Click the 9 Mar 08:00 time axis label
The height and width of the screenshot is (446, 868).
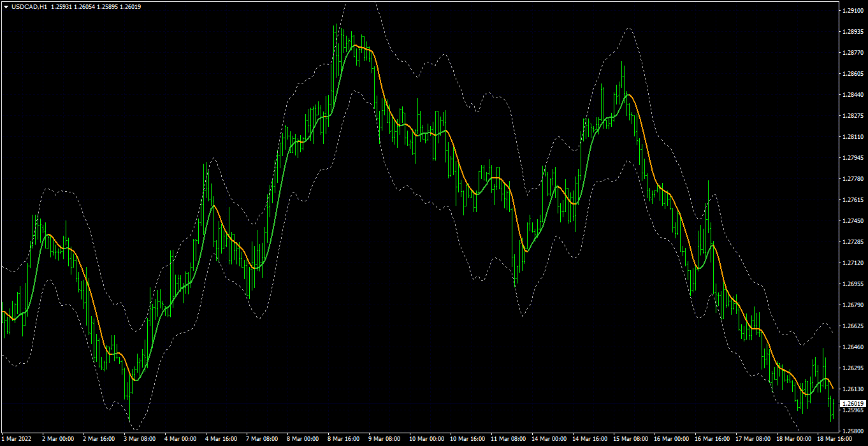tap(384, 439)
